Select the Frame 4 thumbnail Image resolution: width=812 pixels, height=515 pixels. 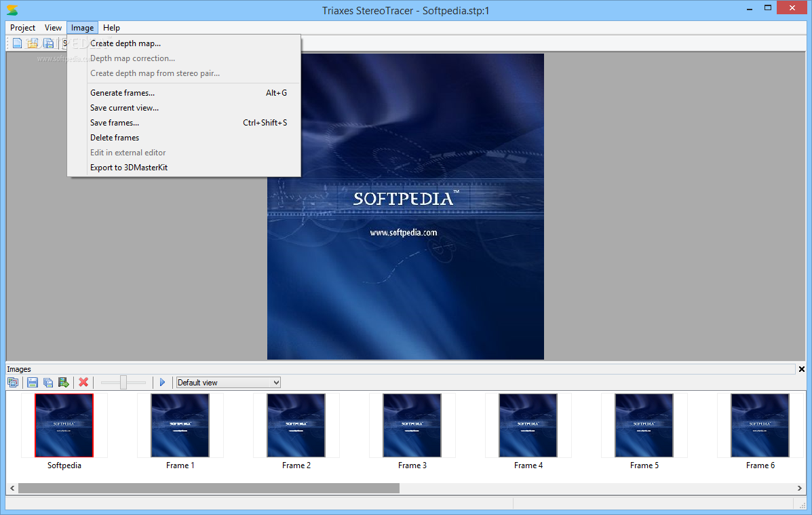528,425
